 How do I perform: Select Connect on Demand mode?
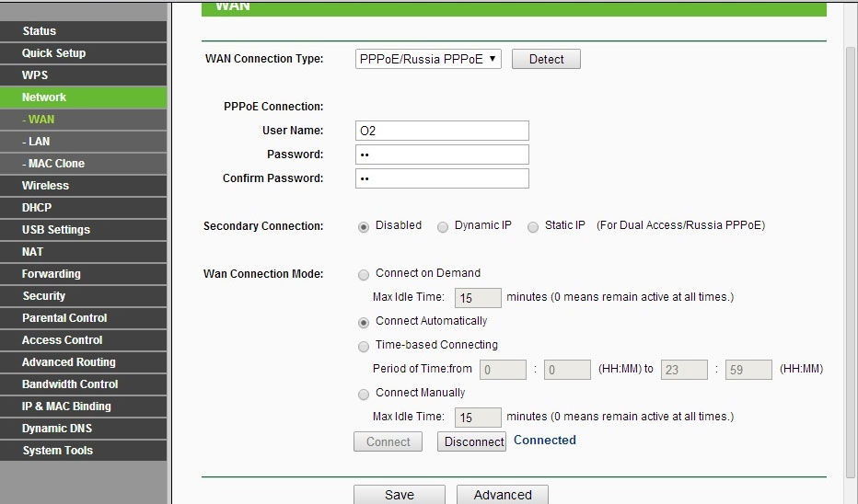(364, 274)
